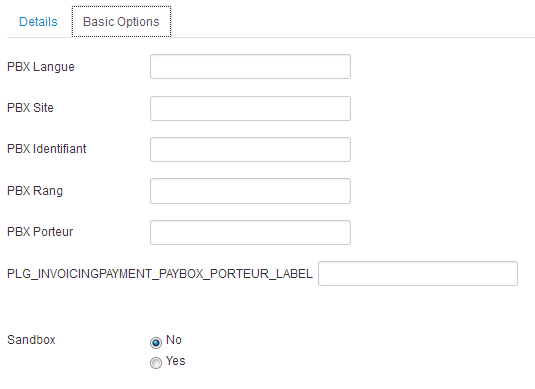Viewport: 535px width, 389px height.
Task: Click the 'PBX Porteur' label
Action: coord(40,232)
